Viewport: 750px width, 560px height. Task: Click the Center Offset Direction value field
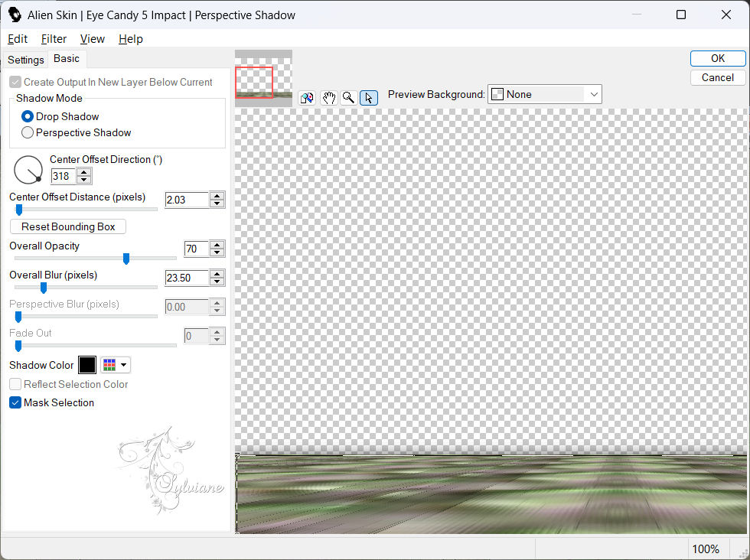[63, 176]
